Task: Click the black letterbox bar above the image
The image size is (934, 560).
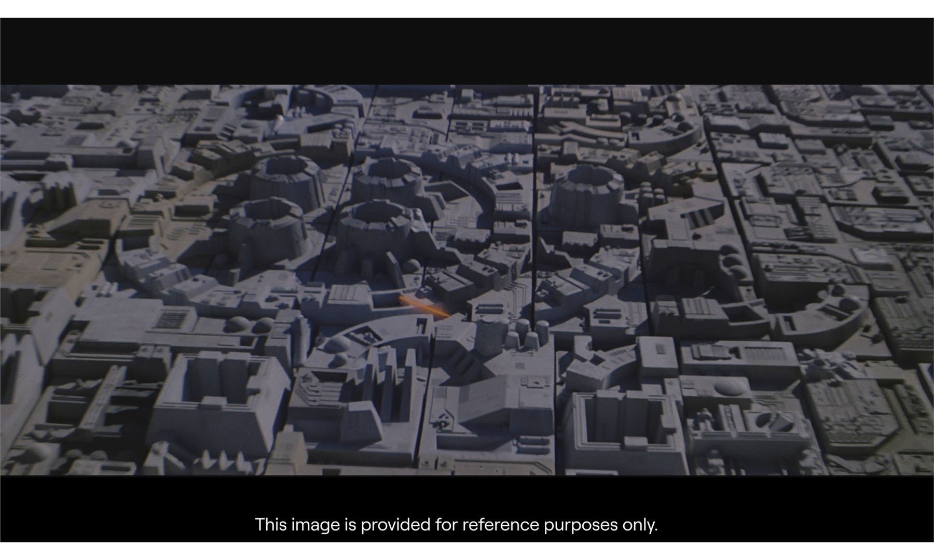Action: [x=467, y=51]
